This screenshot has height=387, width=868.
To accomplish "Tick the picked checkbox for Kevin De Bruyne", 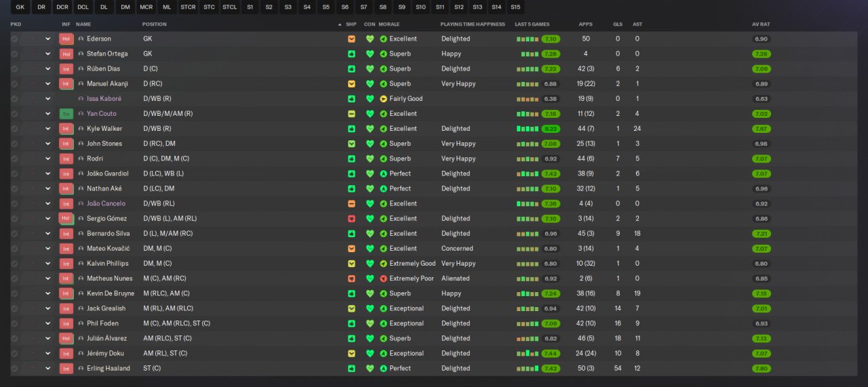I will coord(14,293).
